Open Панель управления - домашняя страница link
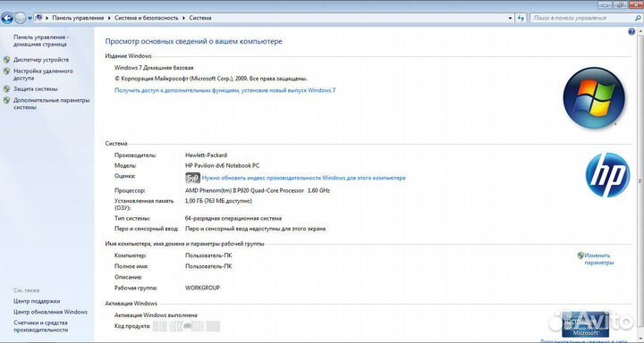This screenshot has width=644, height=343. [41, 40]
